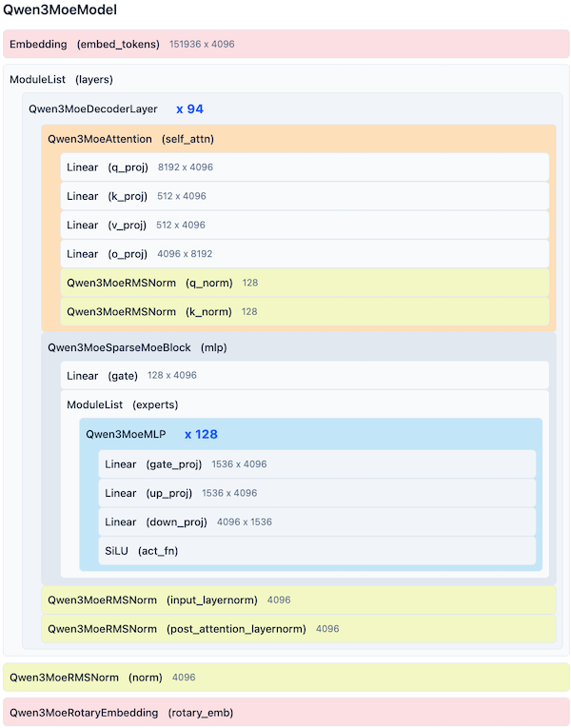Screen dimensions: 571x728
Task: Click the SiLU act_fn row
Action: tap(317, 551)
